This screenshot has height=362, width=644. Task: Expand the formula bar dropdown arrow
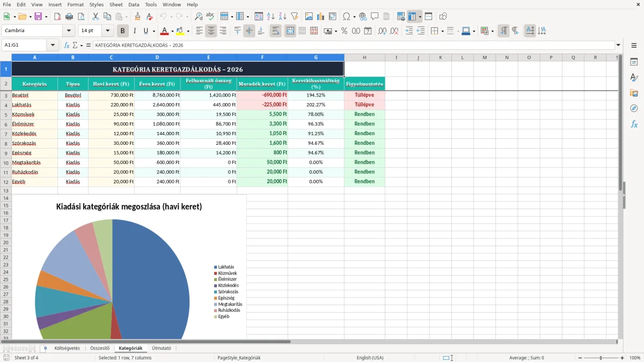[618, 45]
